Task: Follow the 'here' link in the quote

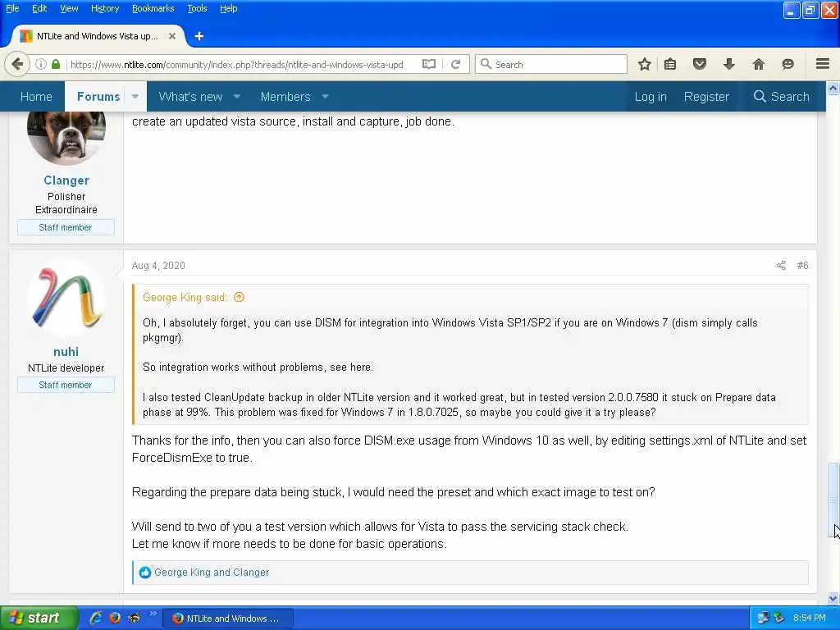Action: pos(361,367)
